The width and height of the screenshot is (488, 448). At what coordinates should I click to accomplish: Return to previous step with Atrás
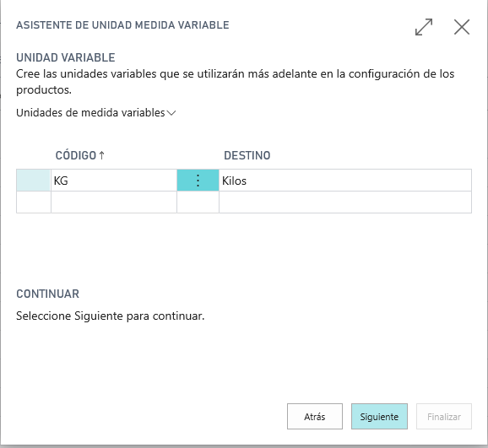315,417
